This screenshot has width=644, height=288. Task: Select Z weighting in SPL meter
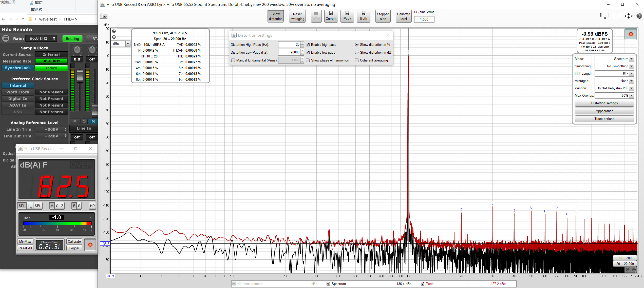click(62, 206)
